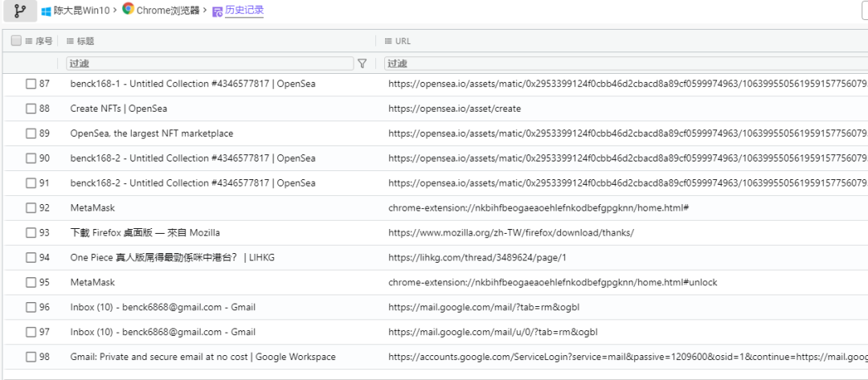Select the 历史记录 breadcrumb tab
Viewport: 868px width, 380px height.
coord(244,10)
